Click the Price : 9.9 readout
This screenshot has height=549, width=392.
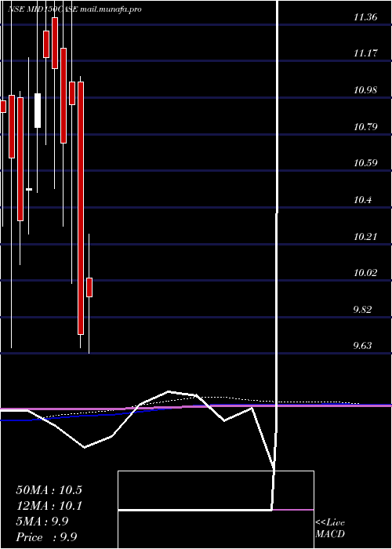tap(46, 537)
